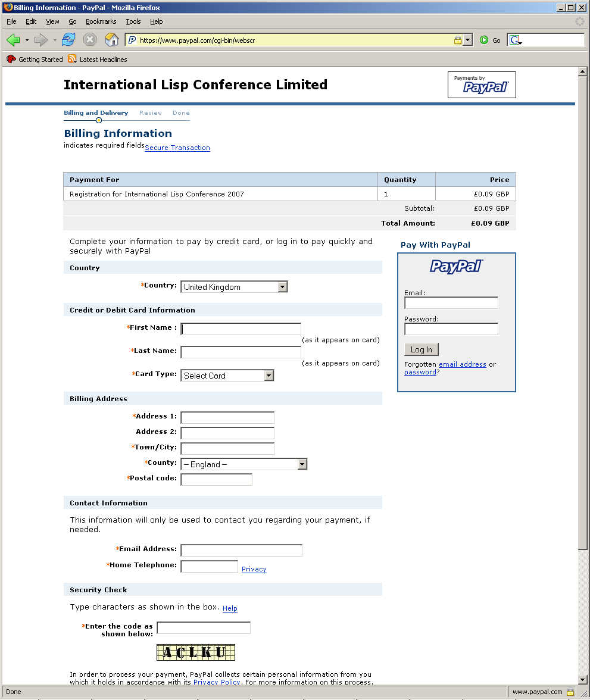
Task: Click the PayPal site icon in URL bar
Action: [x=132, y=40]
